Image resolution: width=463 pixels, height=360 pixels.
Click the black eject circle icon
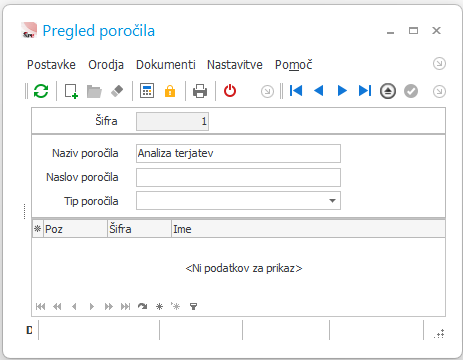click(388, 91)
